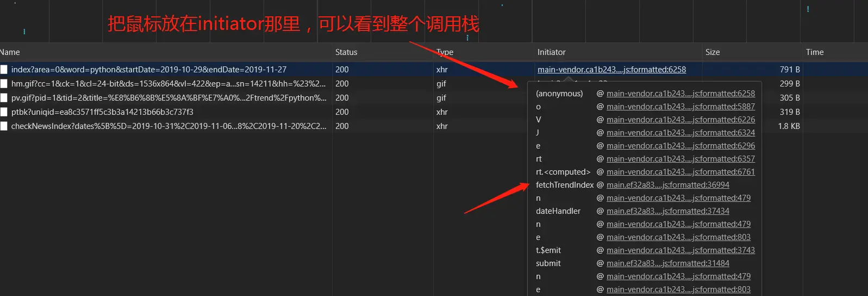Sort requests by the Initiator column header

click(552, 52)
